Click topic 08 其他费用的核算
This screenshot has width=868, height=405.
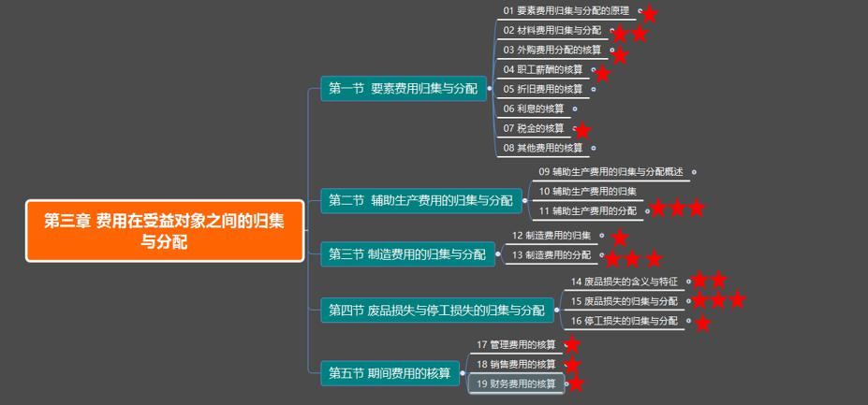[543, 148]
